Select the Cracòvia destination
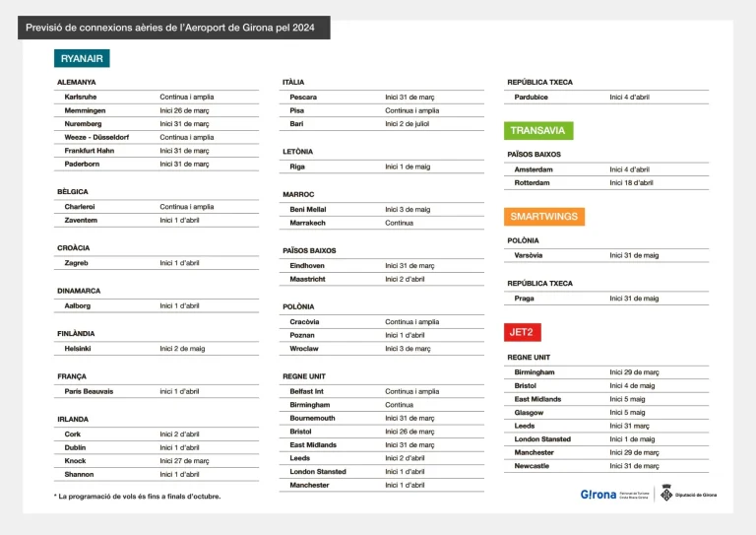Screen dimensions: 756x535 point(304,322)
